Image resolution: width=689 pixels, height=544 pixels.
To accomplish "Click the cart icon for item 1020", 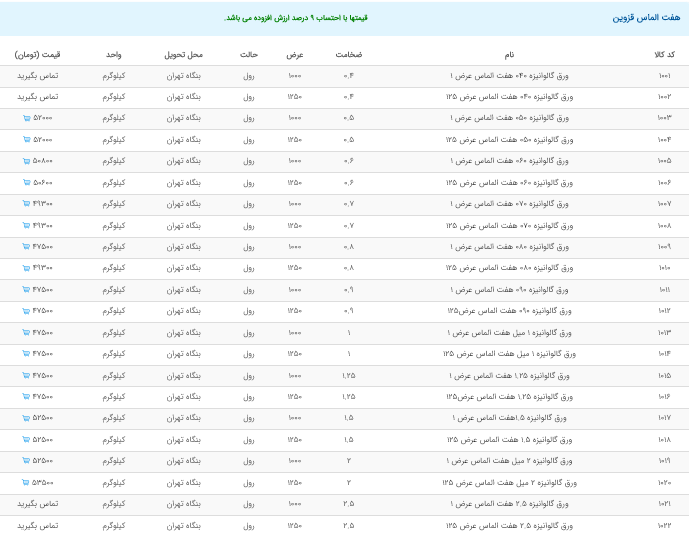I will [x=26, y=483].
